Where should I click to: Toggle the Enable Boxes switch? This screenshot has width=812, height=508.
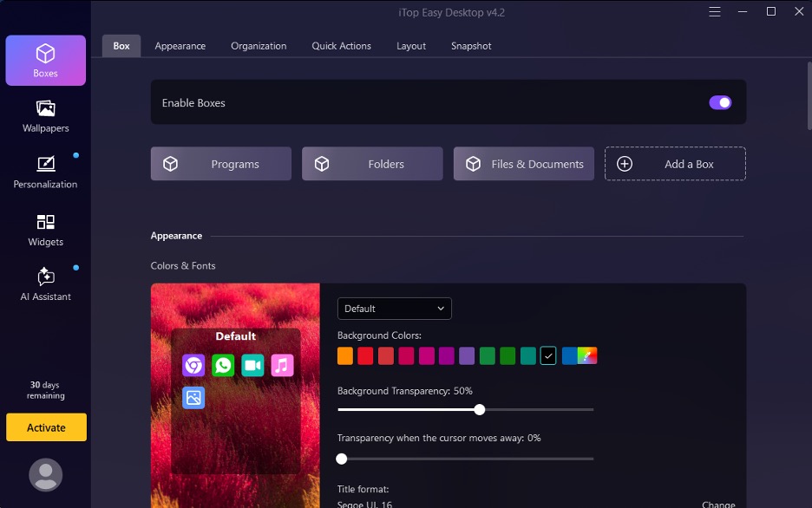click(x=720, y=102)
